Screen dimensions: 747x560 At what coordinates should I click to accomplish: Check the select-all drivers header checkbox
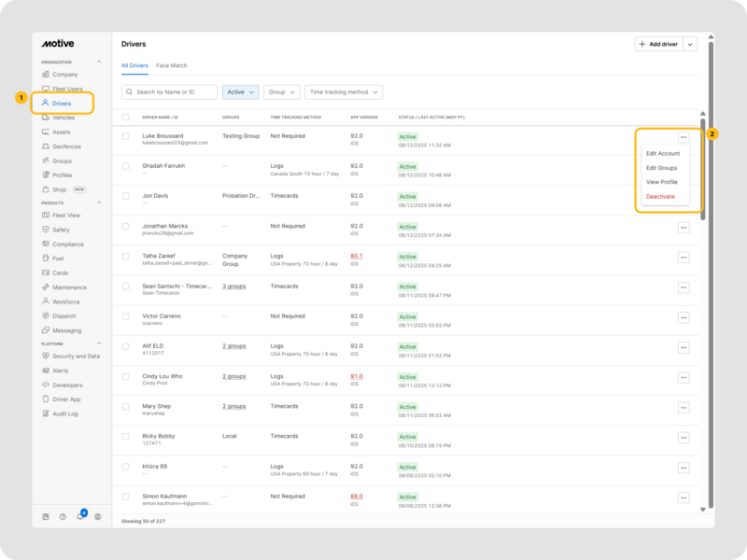(x=126, y=118)
